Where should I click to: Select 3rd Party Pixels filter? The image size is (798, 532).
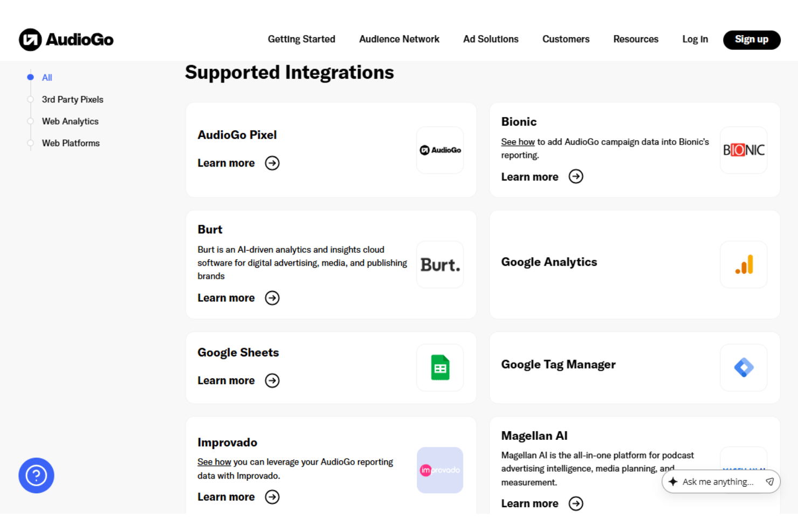(72, 100)
